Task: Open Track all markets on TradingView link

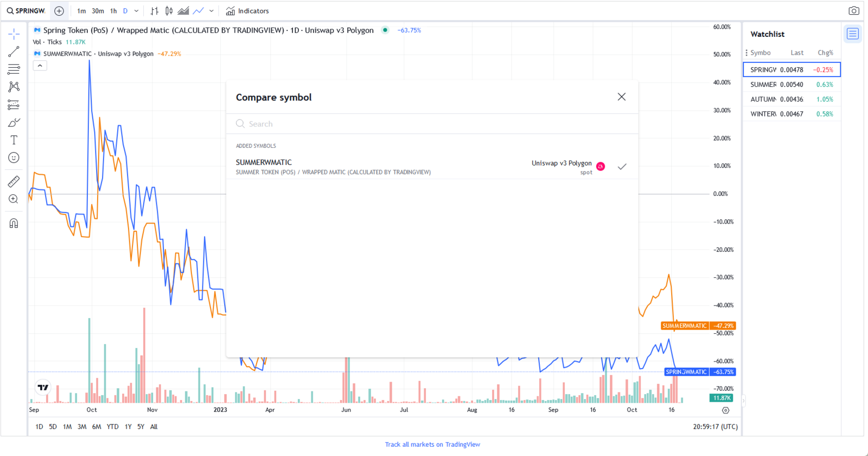Action: tap(432, 444)
